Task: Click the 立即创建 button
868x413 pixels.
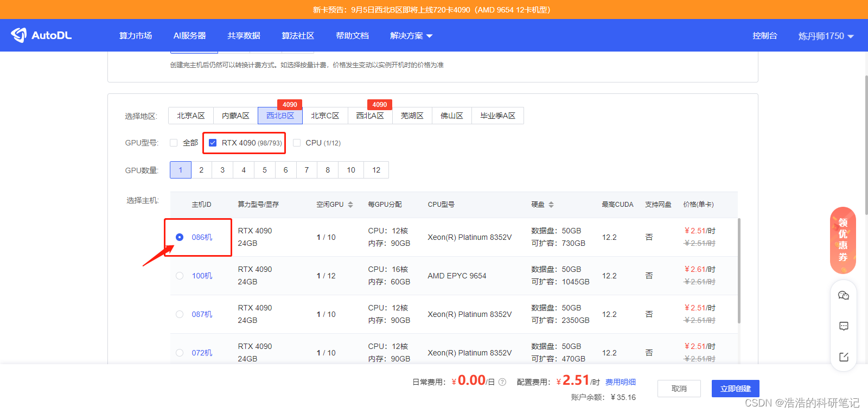Action: (x=736, y=389)
